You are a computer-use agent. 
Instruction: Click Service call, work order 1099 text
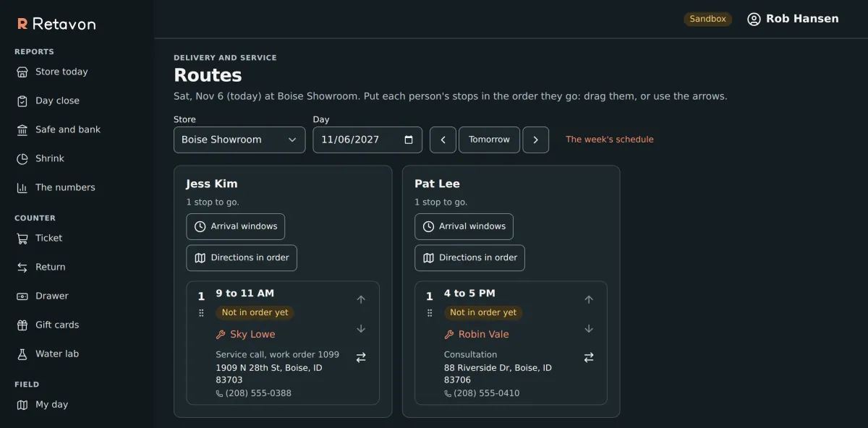tap(277, 354)
